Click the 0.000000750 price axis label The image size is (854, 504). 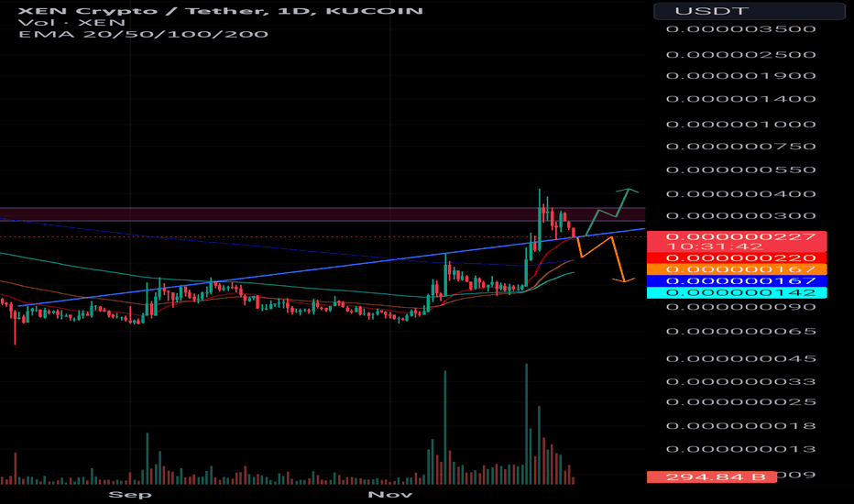point(740,146)
